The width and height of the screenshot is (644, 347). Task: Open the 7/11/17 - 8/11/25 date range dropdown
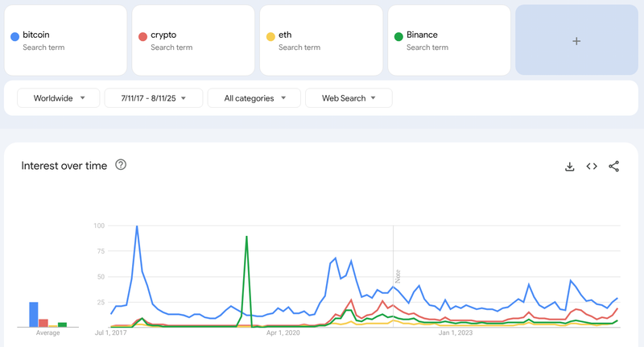tap(152, 98)
